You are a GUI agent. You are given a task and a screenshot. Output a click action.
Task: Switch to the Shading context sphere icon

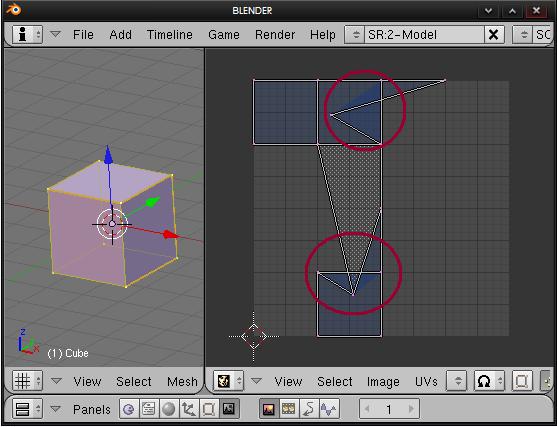coord(168,409)
